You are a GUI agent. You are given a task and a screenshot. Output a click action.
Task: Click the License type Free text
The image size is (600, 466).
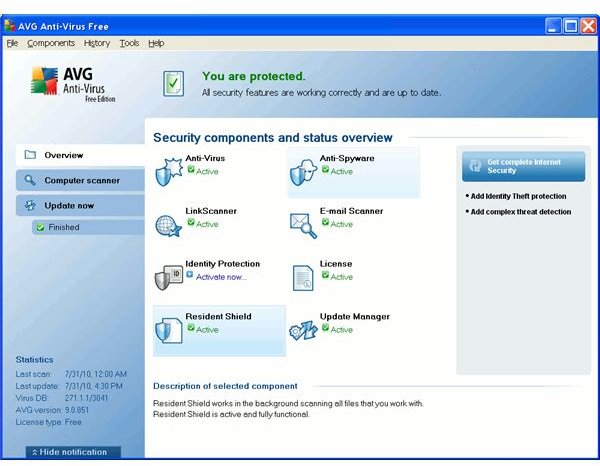pyautogui.click(x=49, y=422)
